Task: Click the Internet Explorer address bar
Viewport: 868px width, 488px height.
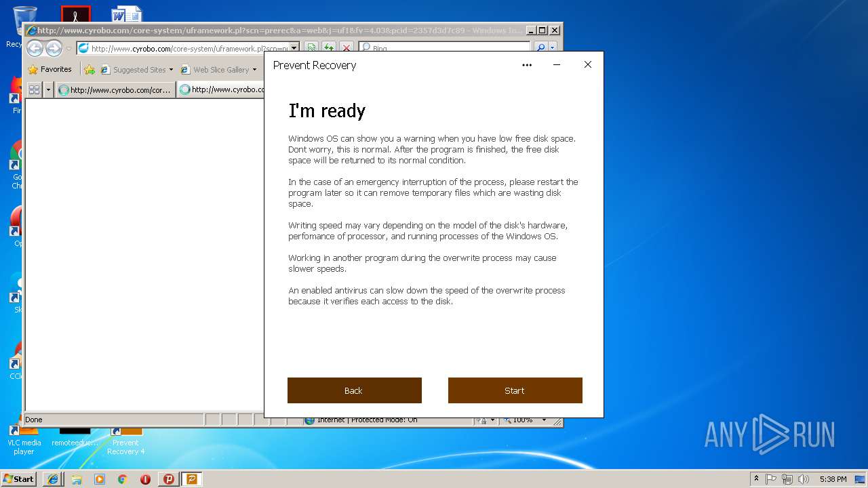Action: (x=182, y=48)
